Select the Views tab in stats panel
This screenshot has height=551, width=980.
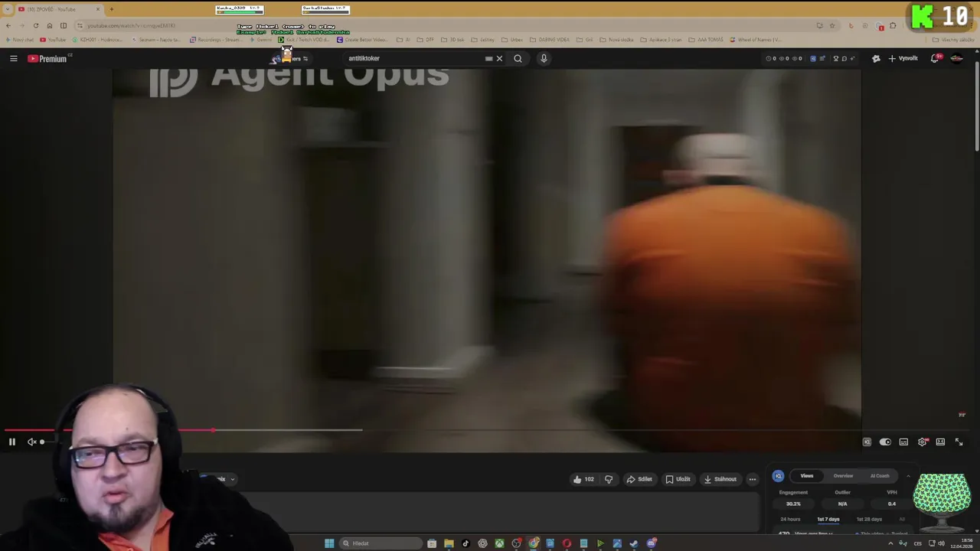point(807,476)
